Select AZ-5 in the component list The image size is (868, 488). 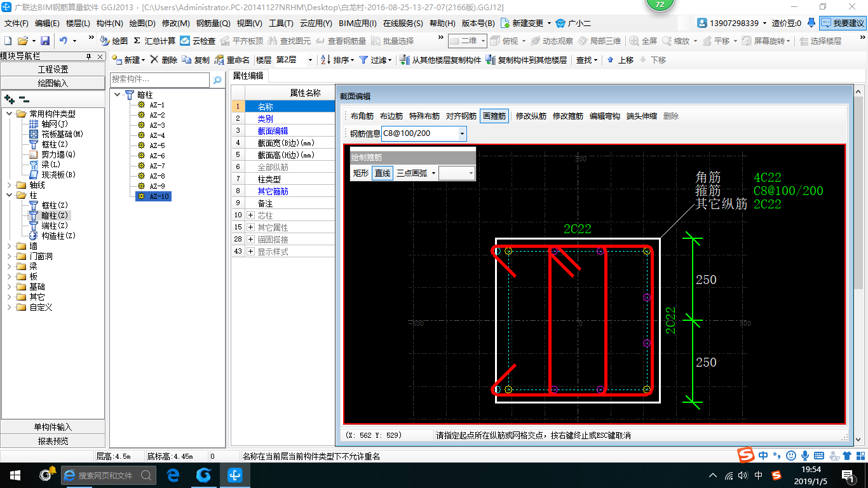tap(157, 146)
